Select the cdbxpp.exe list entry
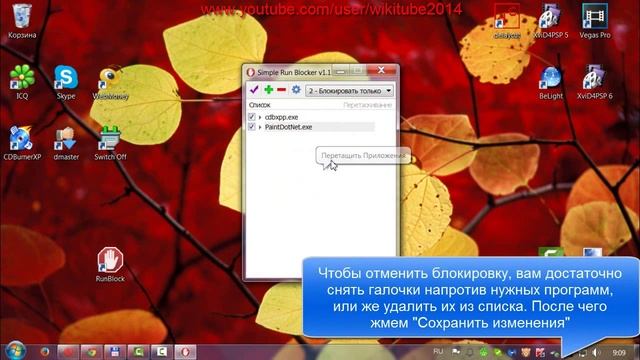The image size is (640, 360). point(281,117)
